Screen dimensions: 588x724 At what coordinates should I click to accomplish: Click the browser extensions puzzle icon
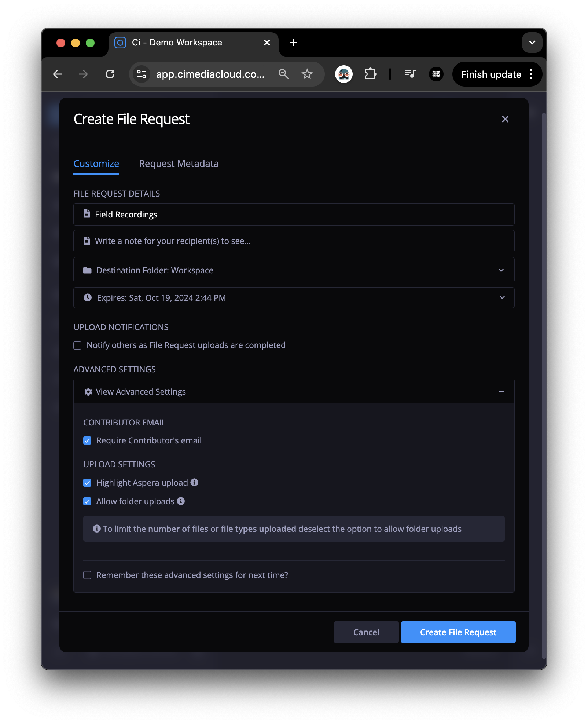(371, 74)
